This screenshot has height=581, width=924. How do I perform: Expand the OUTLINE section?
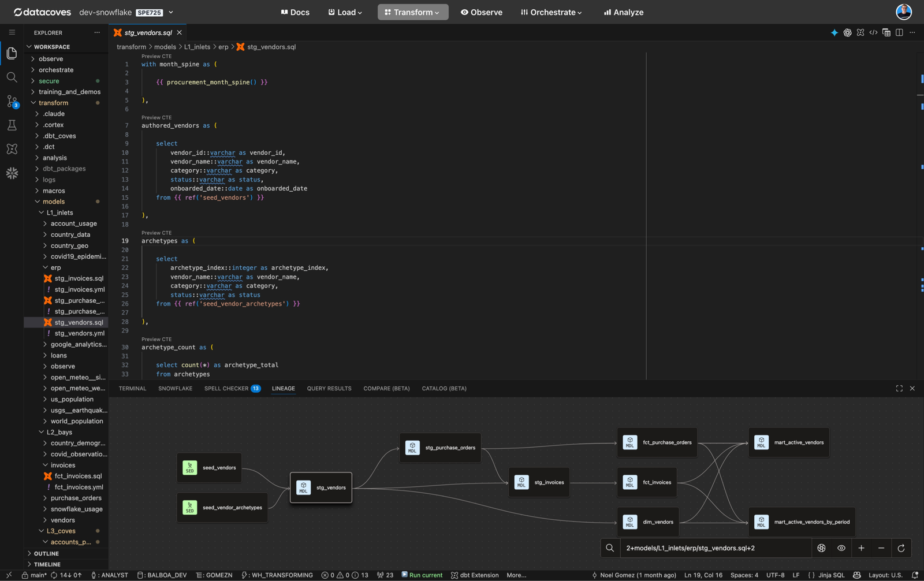46,553
